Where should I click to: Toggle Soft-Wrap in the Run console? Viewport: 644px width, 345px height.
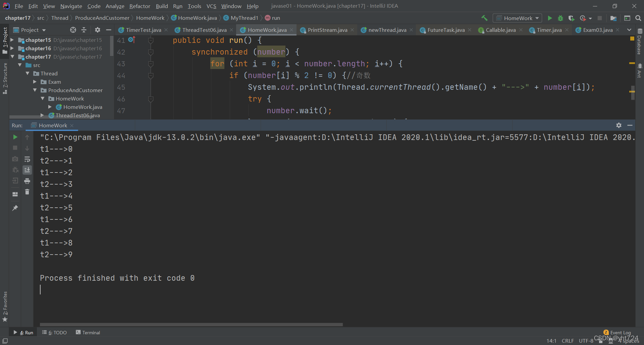click(x=27, y=159)
